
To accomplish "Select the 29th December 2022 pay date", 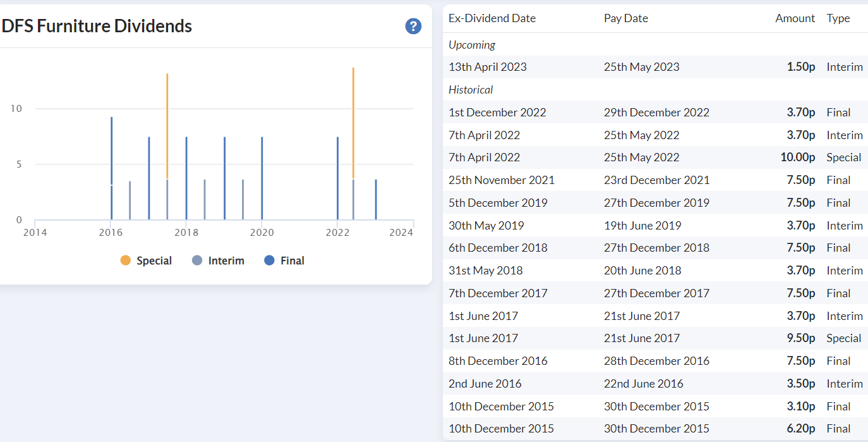I will tap(656, 113).
